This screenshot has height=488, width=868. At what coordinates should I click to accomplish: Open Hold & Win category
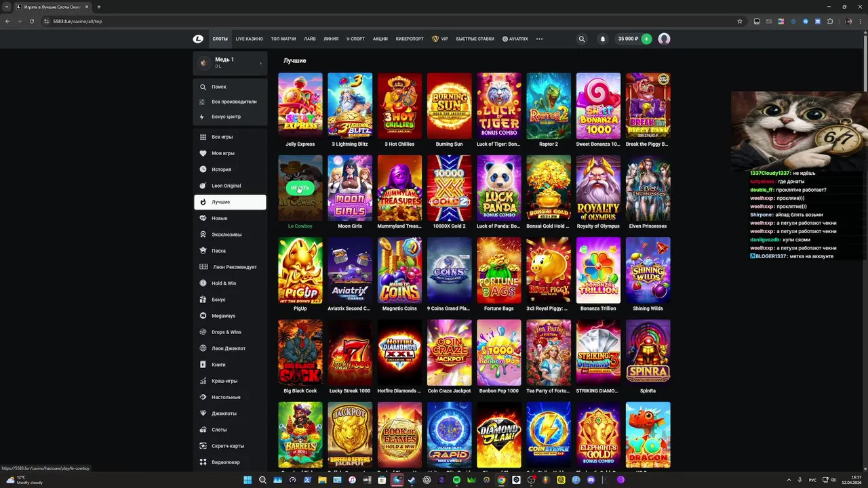pos(230,283)
